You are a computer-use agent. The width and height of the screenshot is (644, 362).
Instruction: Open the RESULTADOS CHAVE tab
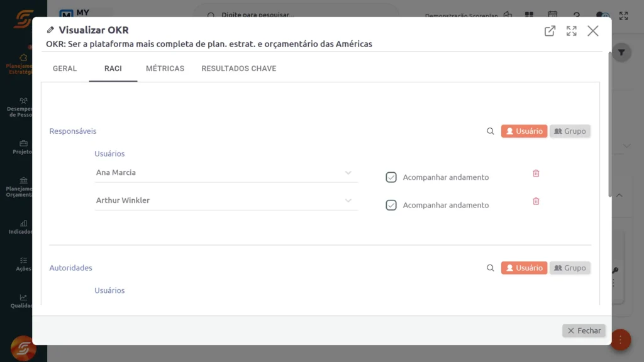click(x=238, y=69)
